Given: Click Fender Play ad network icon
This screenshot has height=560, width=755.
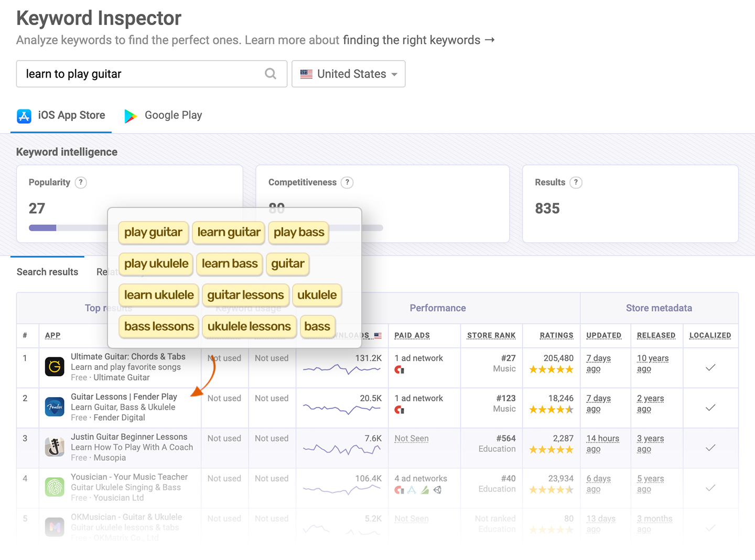Looking at the screenshot, I should (x=400, y=410).
